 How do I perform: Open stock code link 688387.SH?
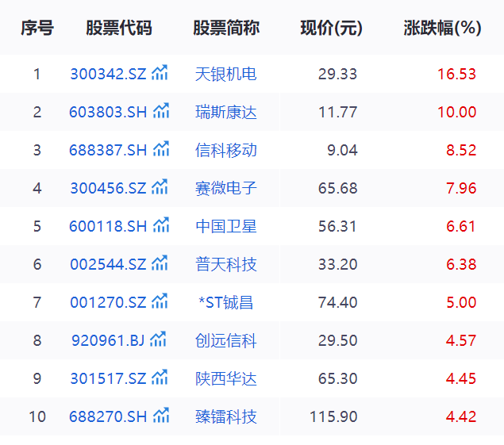[108, 151]
